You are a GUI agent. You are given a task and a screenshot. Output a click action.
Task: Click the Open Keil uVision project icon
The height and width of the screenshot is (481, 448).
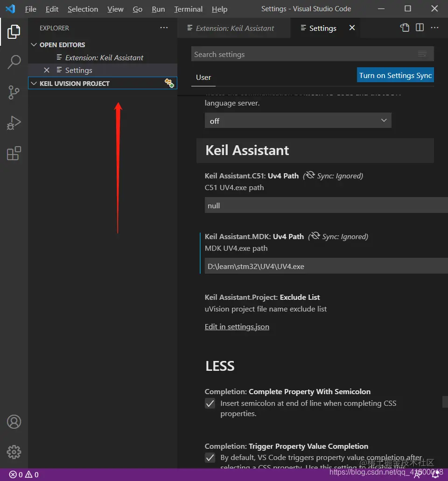(x=169, y=83)
